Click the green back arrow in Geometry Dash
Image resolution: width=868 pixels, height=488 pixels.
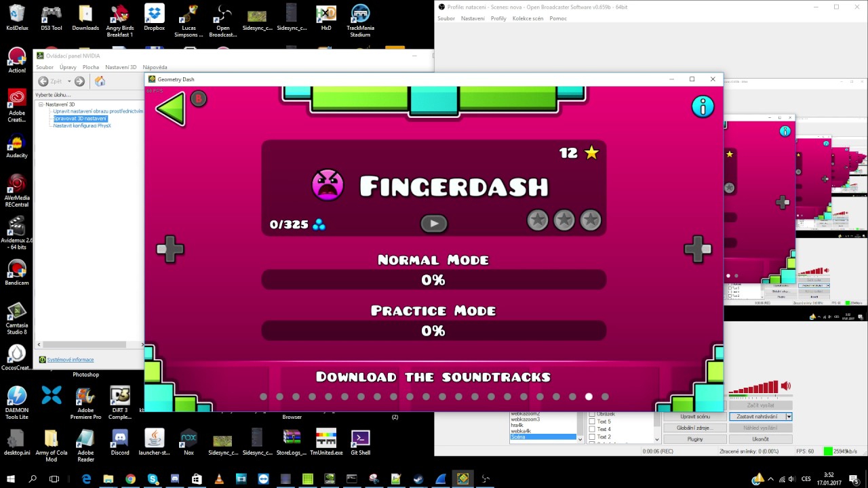[x=171, y=109]
